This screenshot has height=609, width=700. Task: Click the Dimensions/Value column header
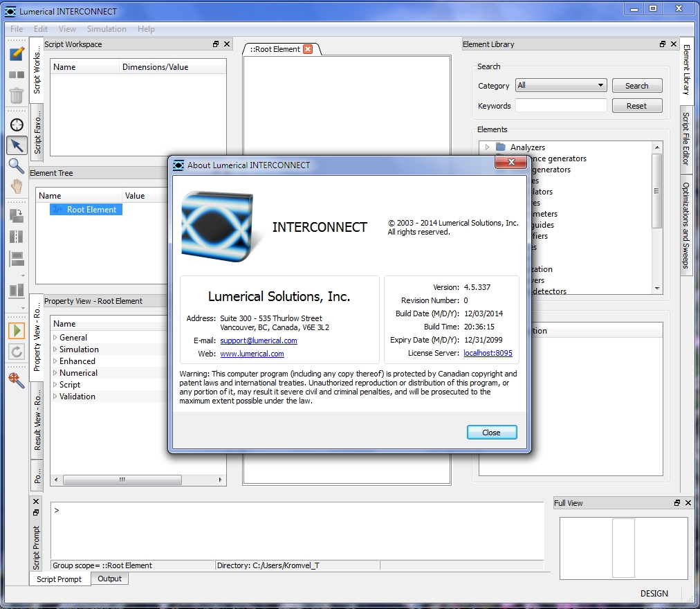pyautogui.click(x=172, y=67)
